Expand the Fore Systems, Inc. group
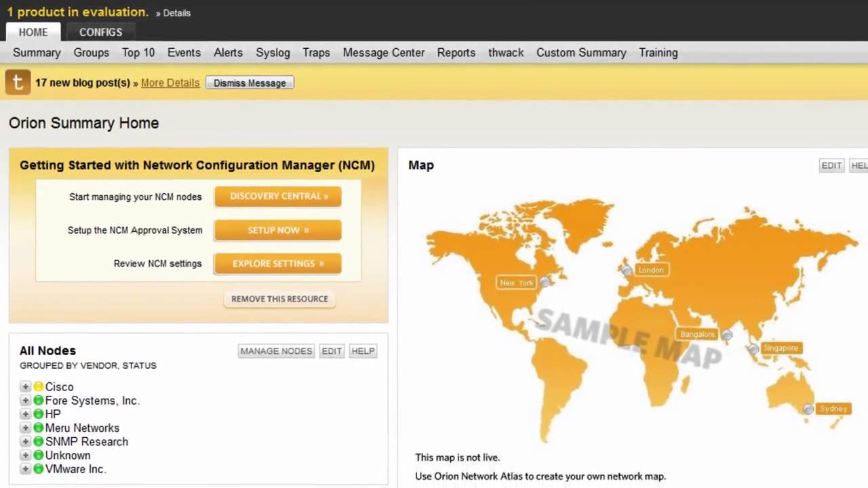Screen dimensions: 868x488 click(x=25, y=401)
